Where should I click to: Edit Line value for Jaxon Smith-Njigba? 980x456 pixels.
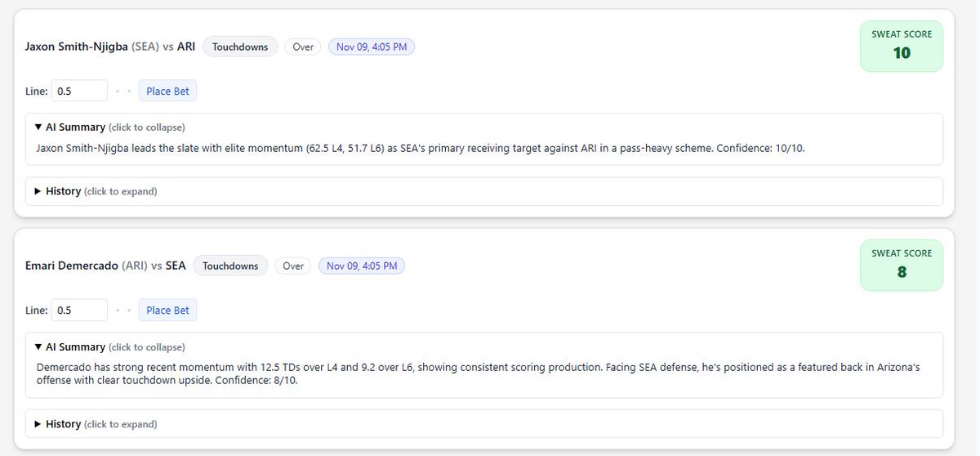(x=79, y=92)
